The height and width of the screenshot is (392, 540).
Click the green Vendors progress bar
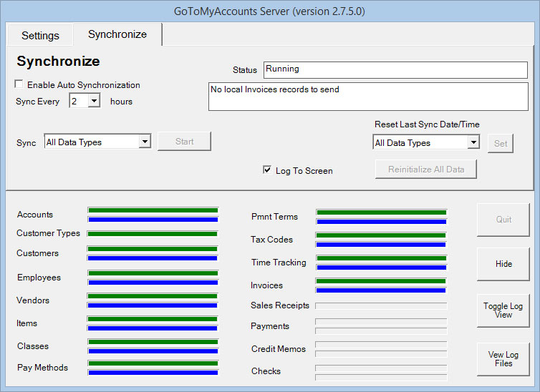[153, 296]
